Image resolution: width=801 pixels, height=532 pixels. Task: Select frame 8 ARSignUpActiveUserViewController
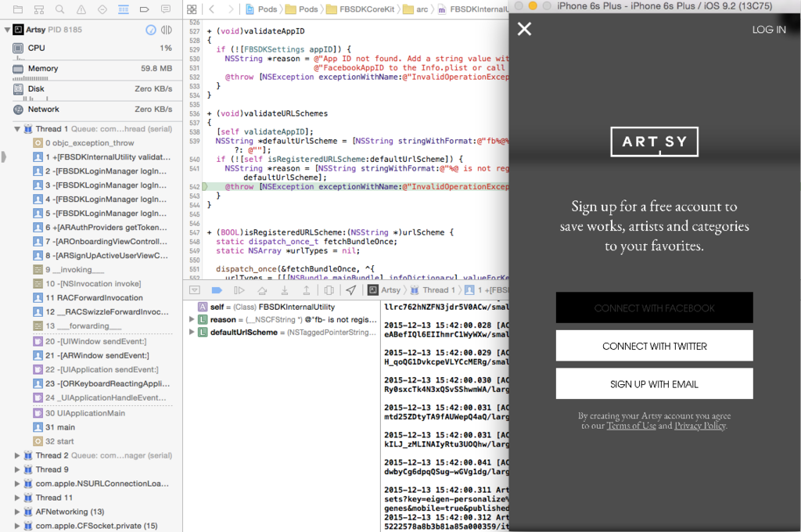(x=101, y=256)
